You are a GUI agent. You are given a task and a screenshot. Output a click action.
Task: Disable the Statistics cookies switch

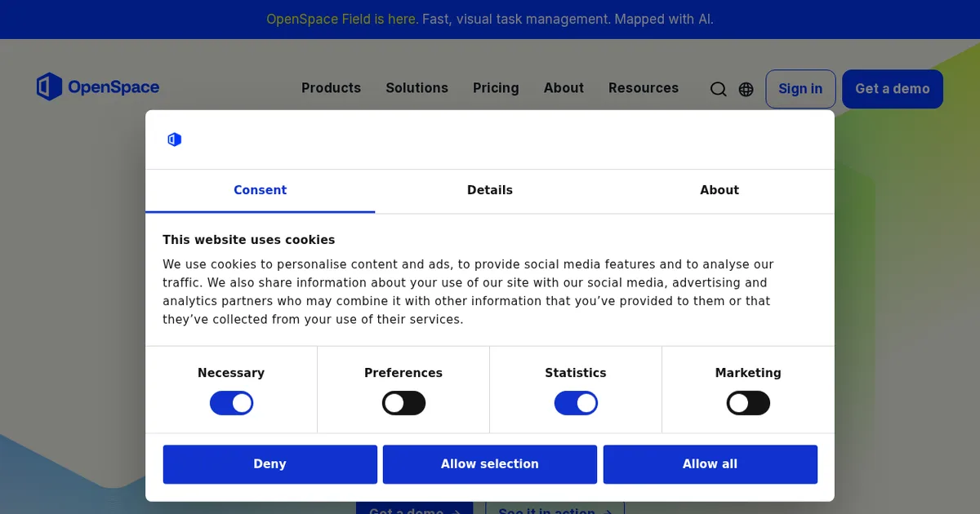(x=576, y=403)
